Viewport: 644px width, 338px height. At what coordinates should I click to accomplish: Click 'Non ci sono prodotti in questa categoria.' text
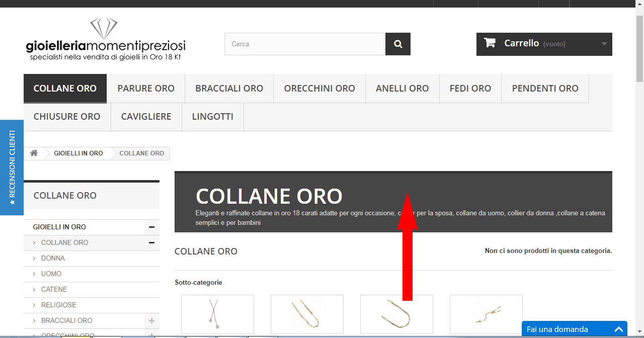pyautogui.click(x=548, y=250)
